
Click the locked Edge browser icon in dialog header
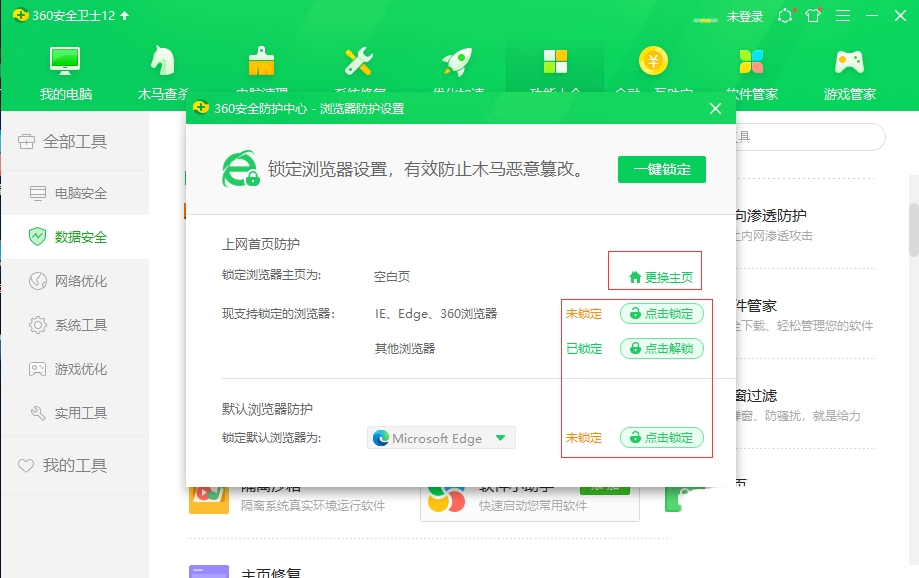click(x=240, y=169)
